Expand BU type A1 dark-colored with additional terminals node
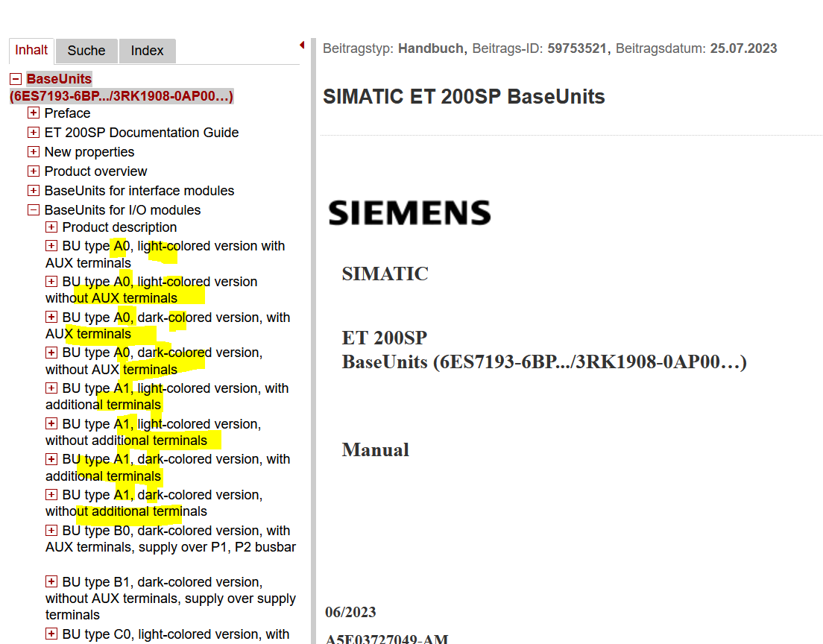The image size is (823, 644). point(51,459)
